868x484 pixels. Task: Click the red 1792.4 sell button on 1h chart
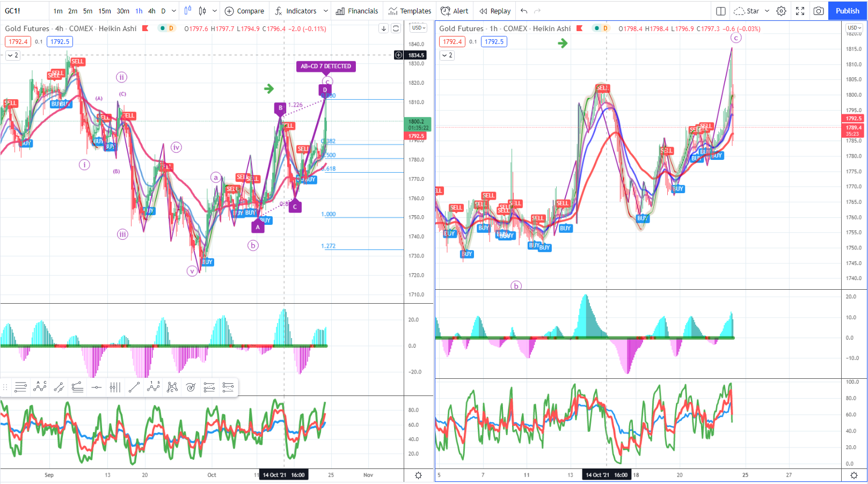pos(452,42)
